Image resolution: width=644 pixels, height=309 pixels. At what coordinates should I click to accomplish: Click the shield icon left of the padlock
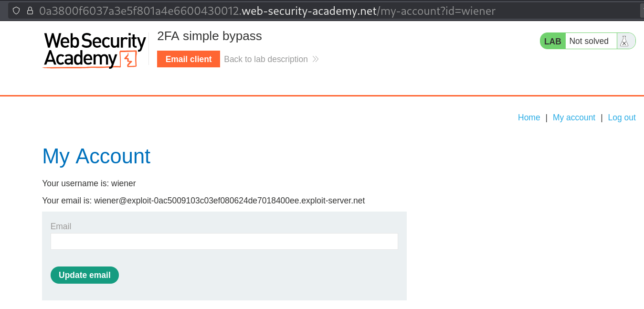point(16,10)
